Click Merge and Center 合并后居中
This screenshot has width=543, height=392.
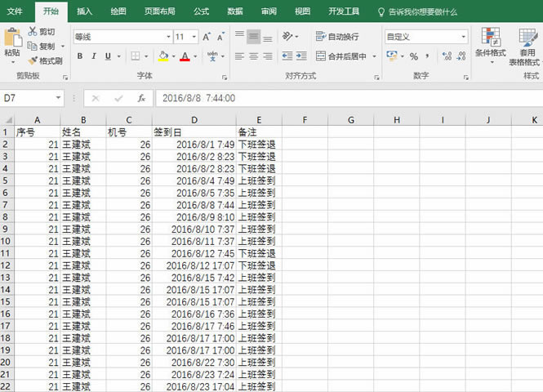click(x=341, y=56)
